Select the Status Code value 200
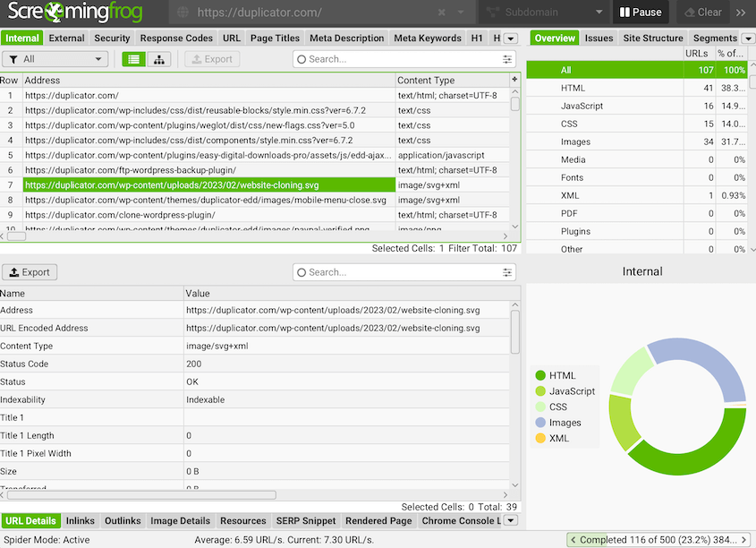The width and height of the screenshot is (756, 548). pos(194,364)
